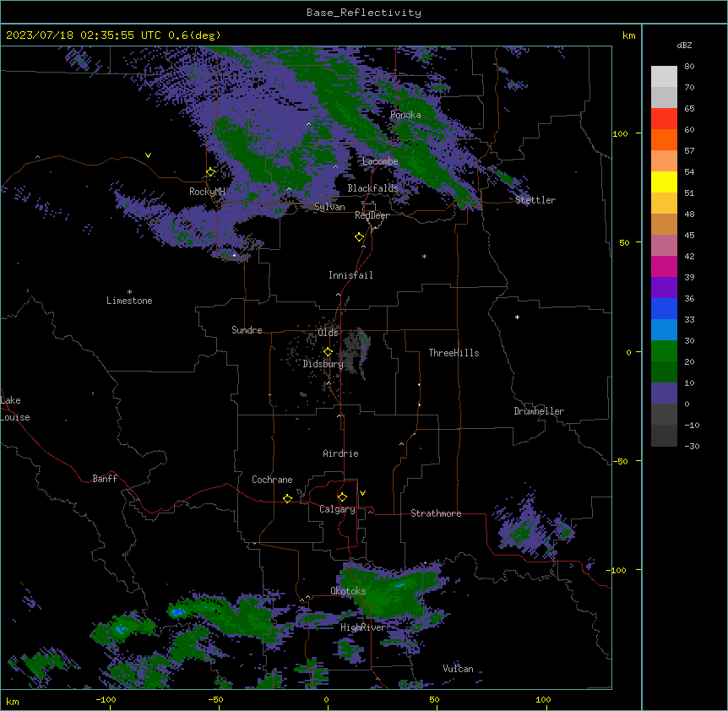Click the HighRiver town label
The width and height of the screenshot is (728, 711).
point(363,627)
